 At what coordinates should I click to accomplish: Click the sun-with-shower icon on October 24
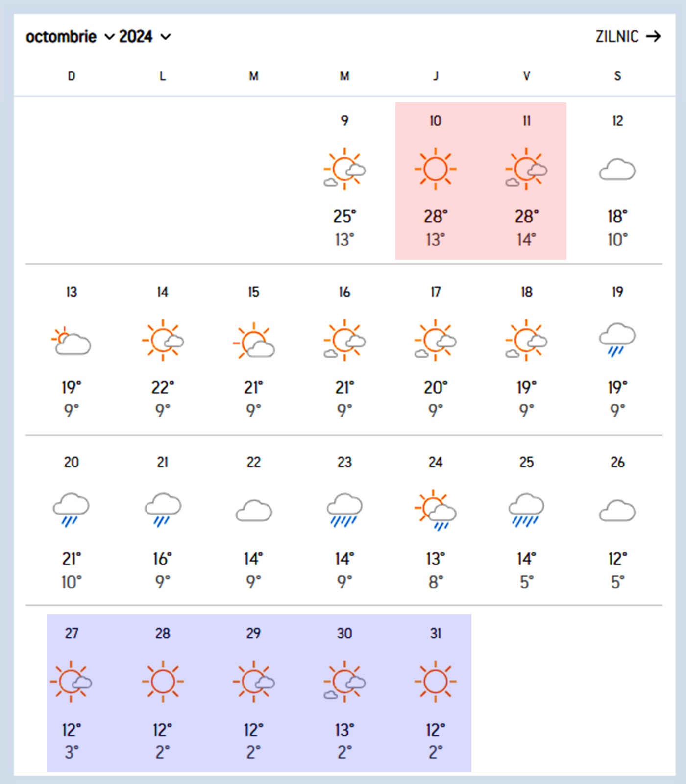tap(435, 510)
